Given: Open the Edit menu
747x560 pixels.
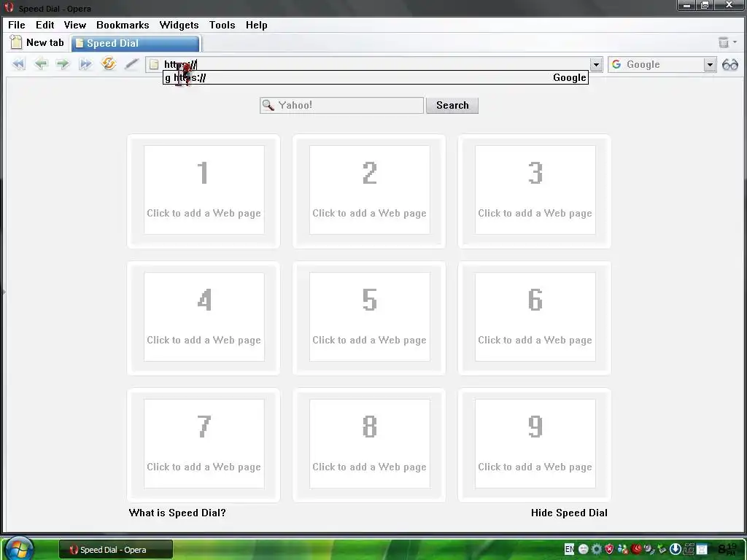Looking at the screenshot, I should pyautogui.click(x=44, y=25).
